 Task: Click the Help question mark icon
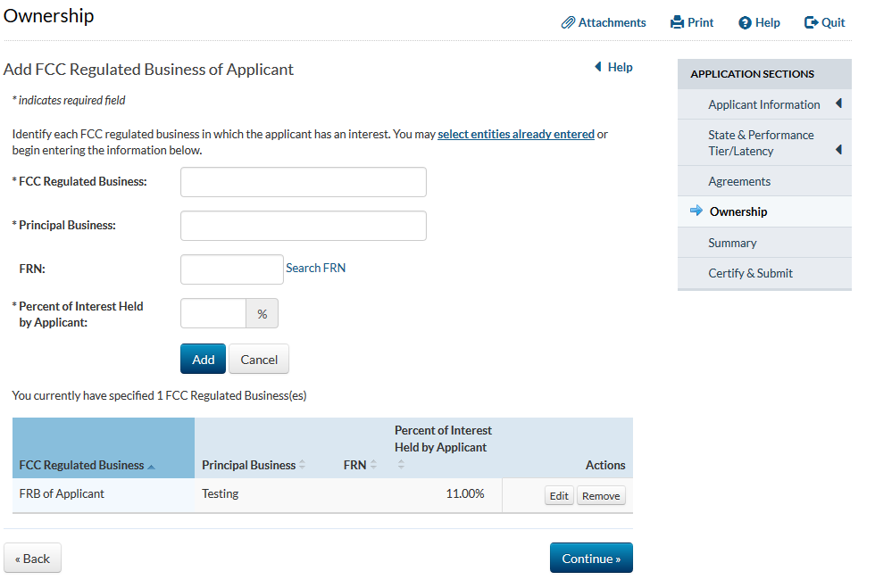click(x=745, y=23)
